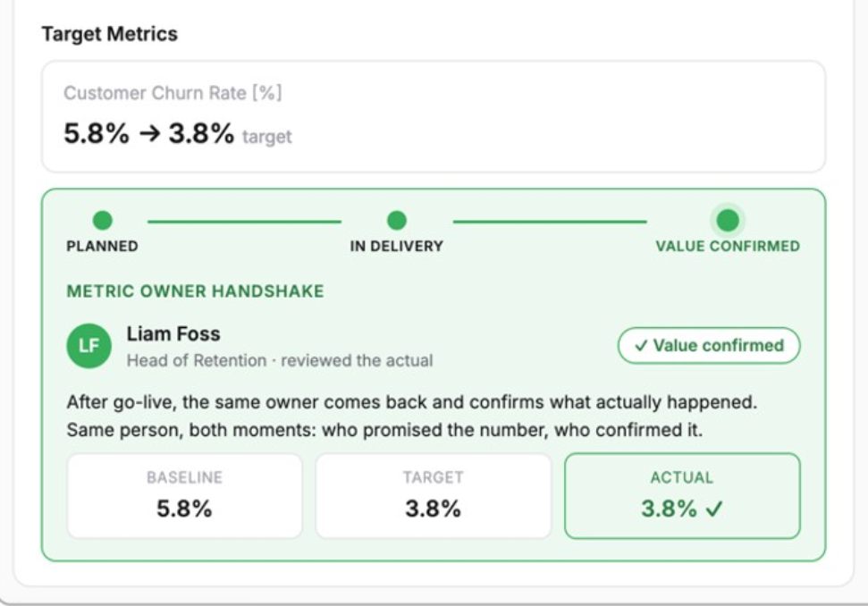Screen dimensions: 868x606
Task: Select the In Delivery stage dot
Action: (396, 220)
